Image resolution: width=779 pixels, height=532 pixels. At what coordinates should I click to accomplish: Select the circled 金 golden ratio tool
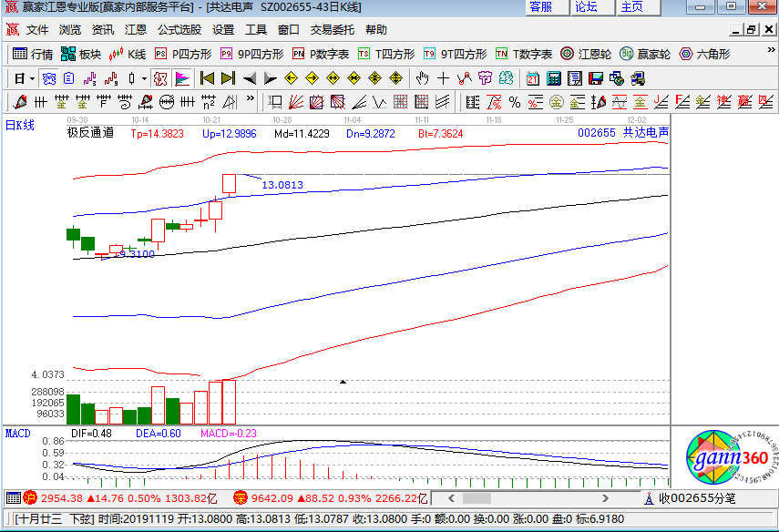click(556, 102)
